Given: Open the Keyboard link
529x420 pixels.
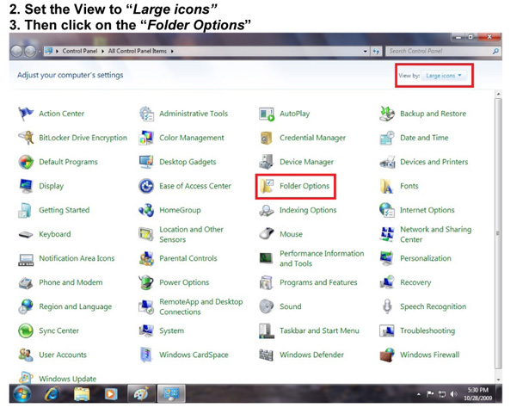Looking at the screenshot, I should [55, 234].
